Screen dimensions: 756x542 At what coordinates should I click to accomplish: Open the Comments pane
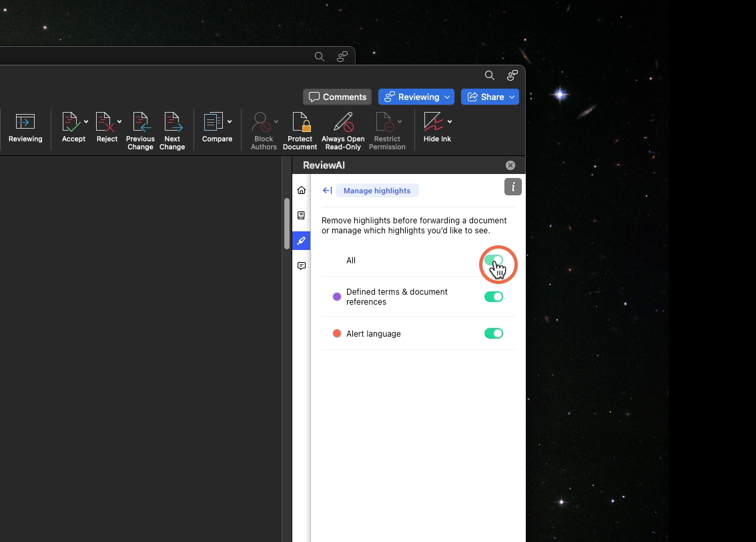click(x=338, y=97)
